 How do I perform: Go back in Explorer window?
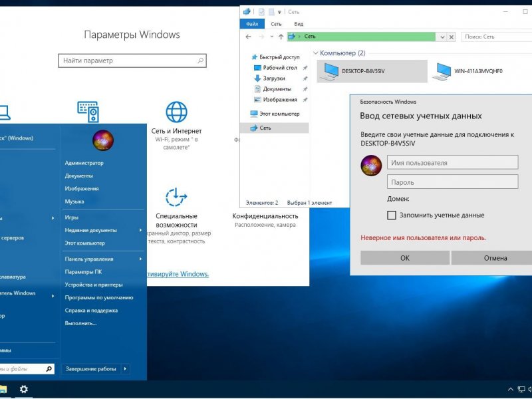(248, 37)
